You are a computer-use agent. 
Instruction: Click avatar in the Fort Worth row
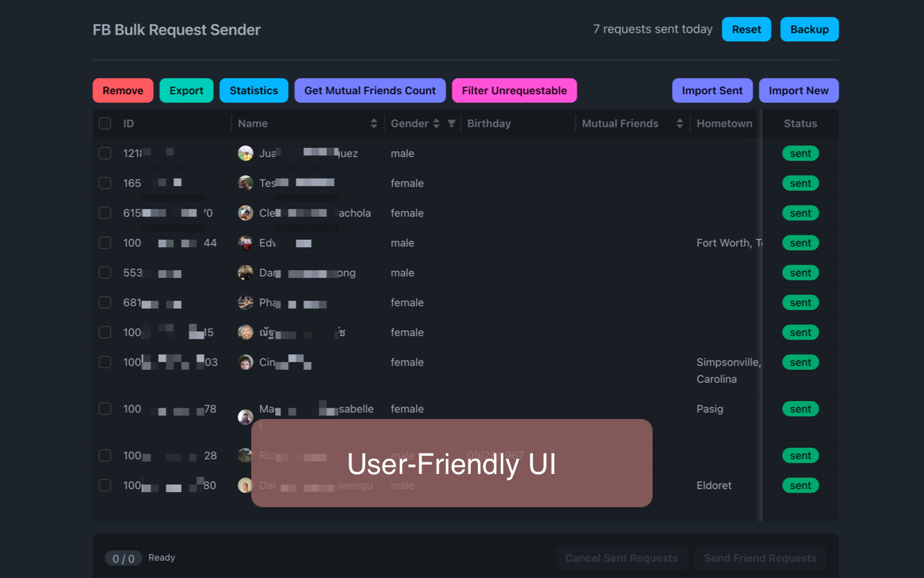[x=245, y=243]
